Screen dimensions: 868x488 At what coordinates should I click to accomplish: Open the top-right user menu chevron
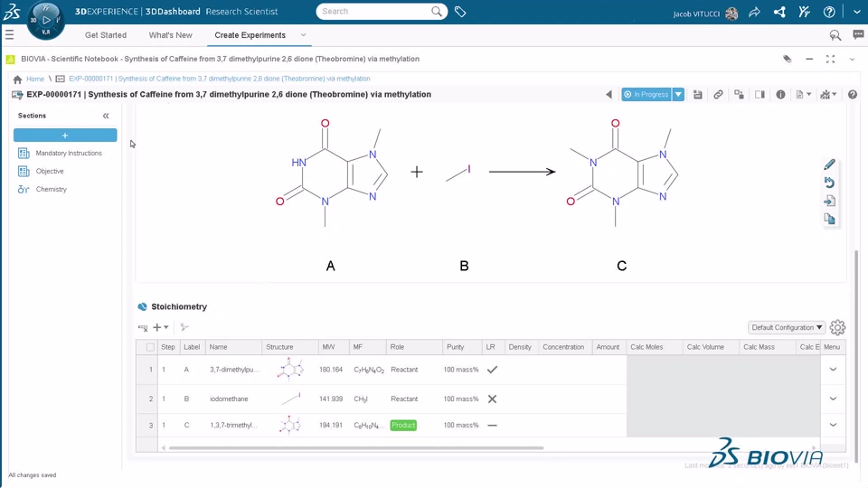(x=857, y=12)
